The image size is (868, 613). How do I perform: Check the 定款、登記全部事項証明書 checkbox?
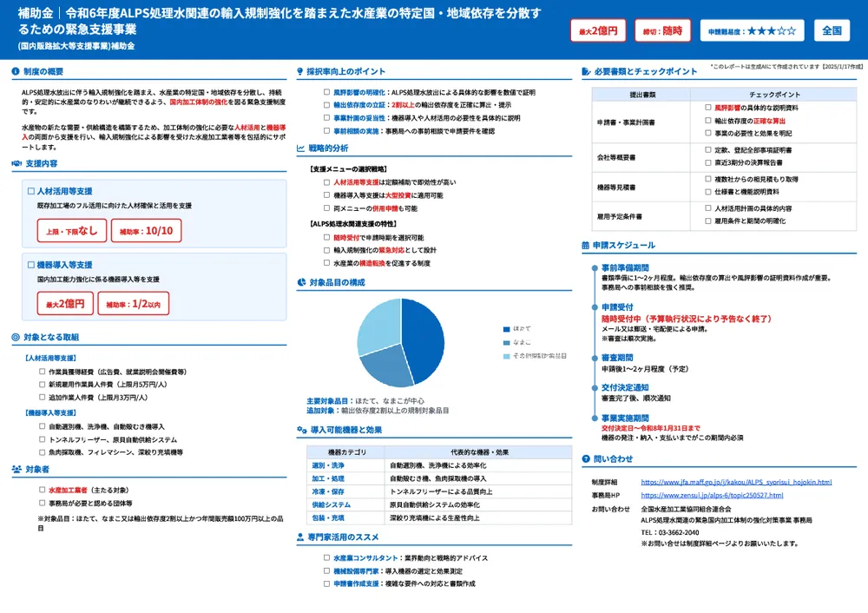point(707,150)
